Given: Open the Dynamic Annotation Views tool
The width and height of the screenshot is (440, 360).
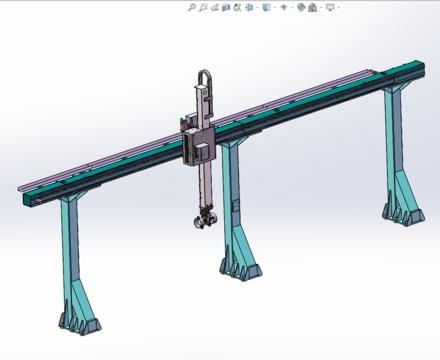Looking at the screenshot, I should tap(237, 7).
